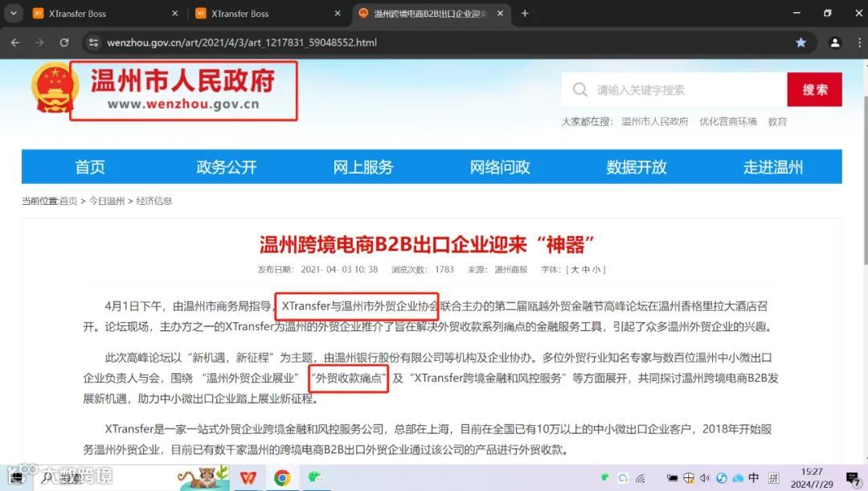Open WPS Office from the taskbar
Image resolution: width=868 pixels, height=491 pixels.
point(248,477)
